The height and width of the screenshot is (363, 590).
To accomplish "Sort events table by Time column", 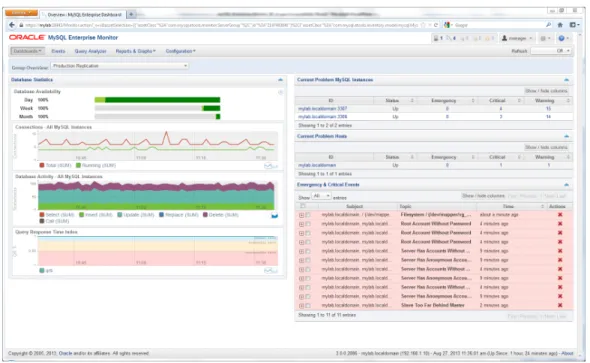I will [x=512, y=207].
